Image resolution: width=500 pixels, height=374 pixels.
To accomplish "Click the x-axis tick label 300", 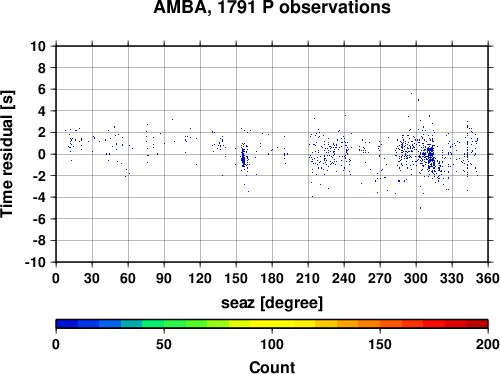I will pos(416,278).
